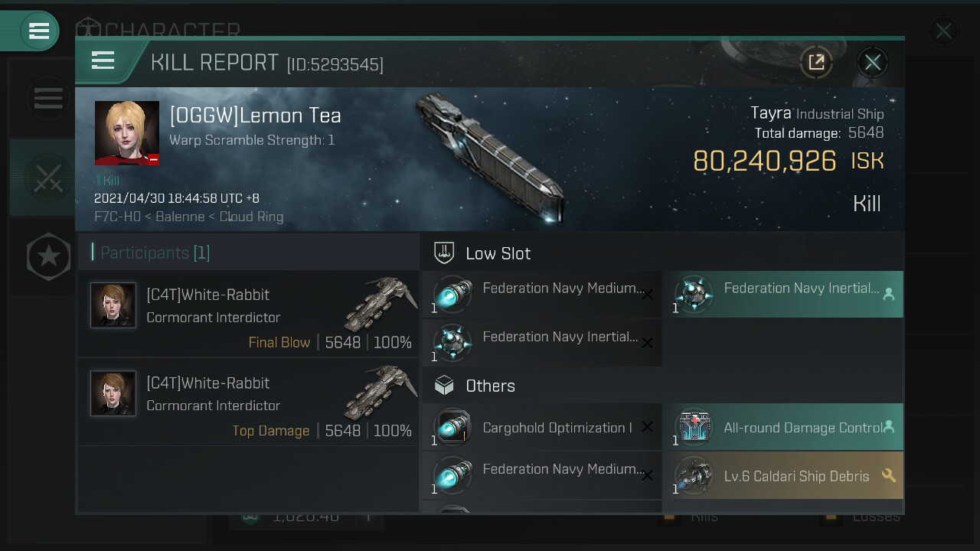Click the Lv.6 Caldari Ship Debris icon
Image resolution: width=980 pixels, height=551 pixels.
(x=694, y=476)
